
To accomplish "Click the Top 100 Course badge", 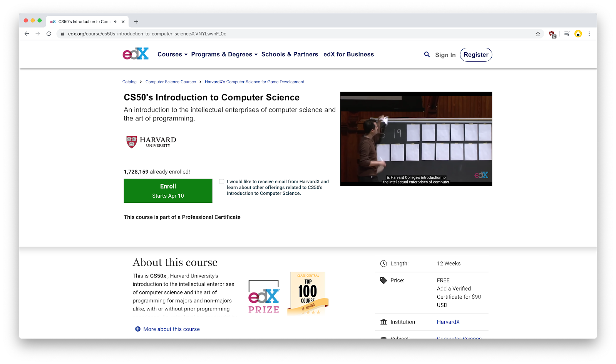I will 308,294.
